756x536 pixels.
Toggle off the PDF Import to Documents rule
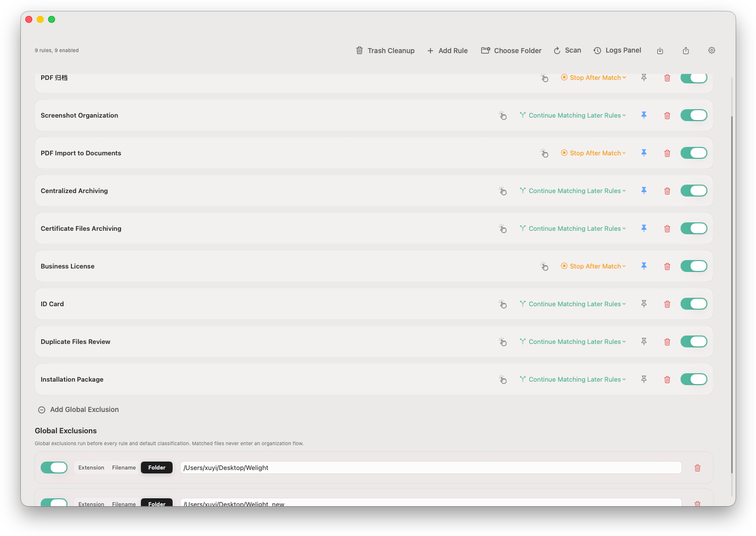pos(694,153)
